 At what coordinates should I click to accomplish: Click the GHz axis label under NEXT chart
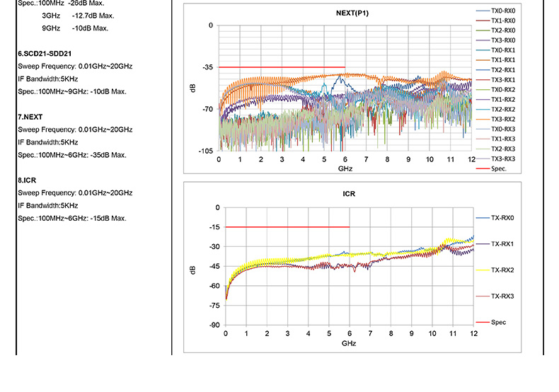pos(345,169)
